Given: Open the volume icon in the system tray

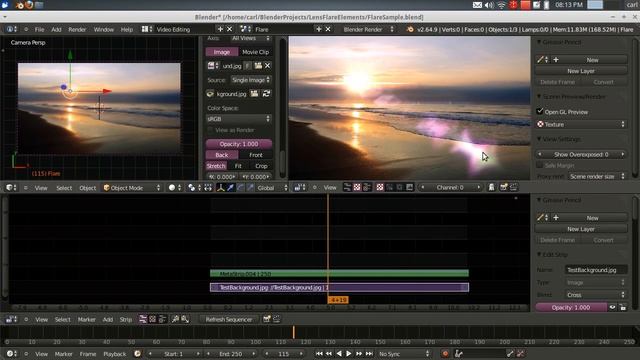Looking at the screenshot, I should (x=489, y=5).
